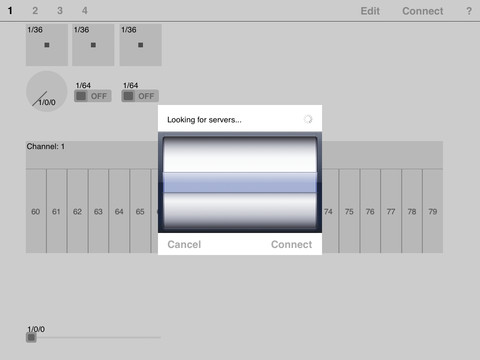Toggle the first 1/64 OFF switch
The image size is (480, 360).
click(x=93, y=96)
